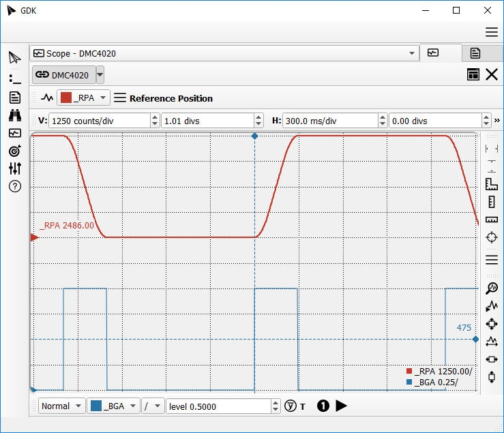Open the target tuner icon in sidebar
This screenshot has height=433, width=504.
15,151
